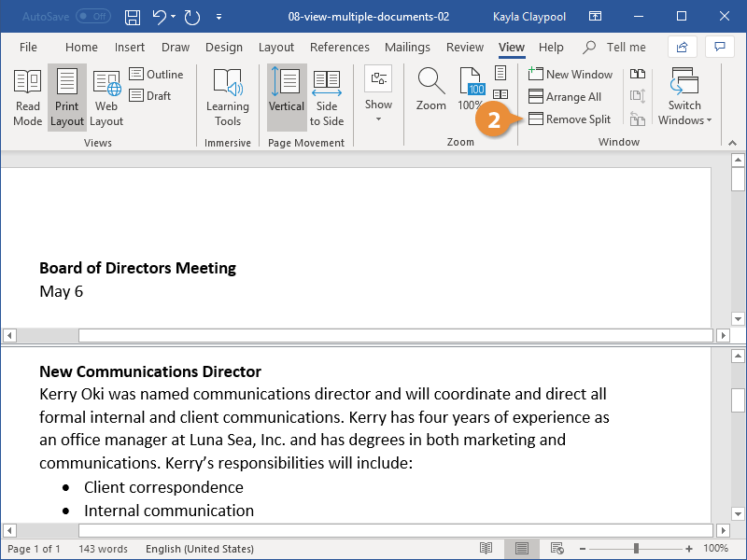Click the Undo arrow
Screen dimensions: 747x560
click(159, 17)
